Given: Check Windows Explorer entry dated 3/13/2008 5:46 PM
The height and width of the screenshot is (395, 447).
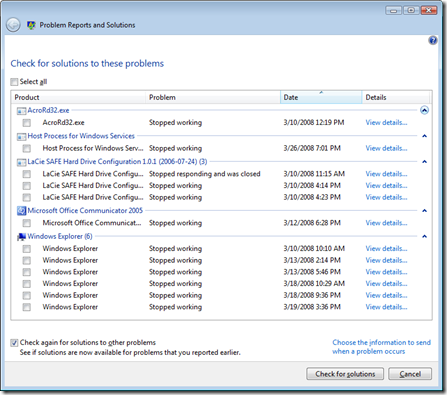Looking at the screenshot, I should (27, 272).
